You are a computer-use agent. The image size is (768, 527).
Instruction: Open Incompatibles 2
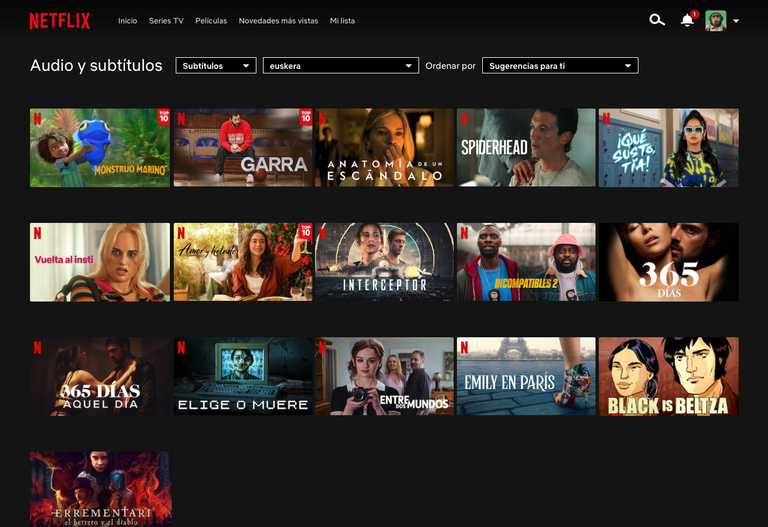(x=526, y=262)
